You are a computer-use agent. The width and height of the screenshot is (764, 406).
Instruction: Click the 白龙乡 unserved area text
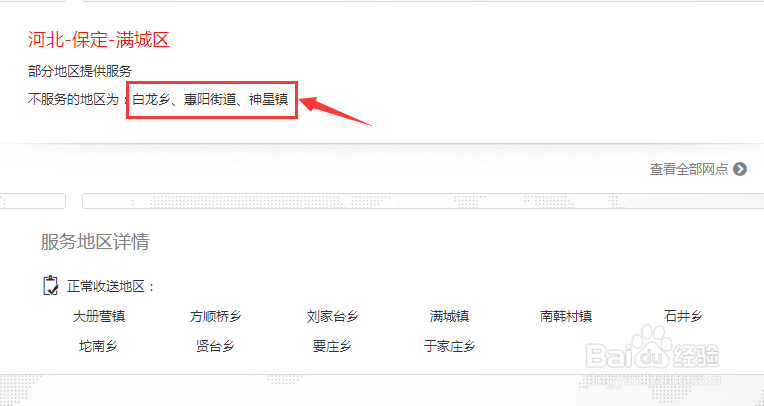click(x=152, y=100)
